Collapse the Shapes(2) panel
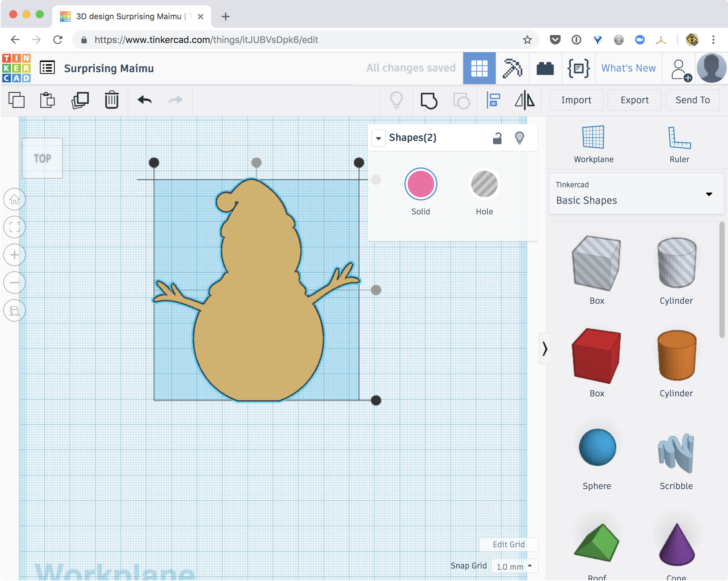Screen dimensions: 728x581 (379, 138)
